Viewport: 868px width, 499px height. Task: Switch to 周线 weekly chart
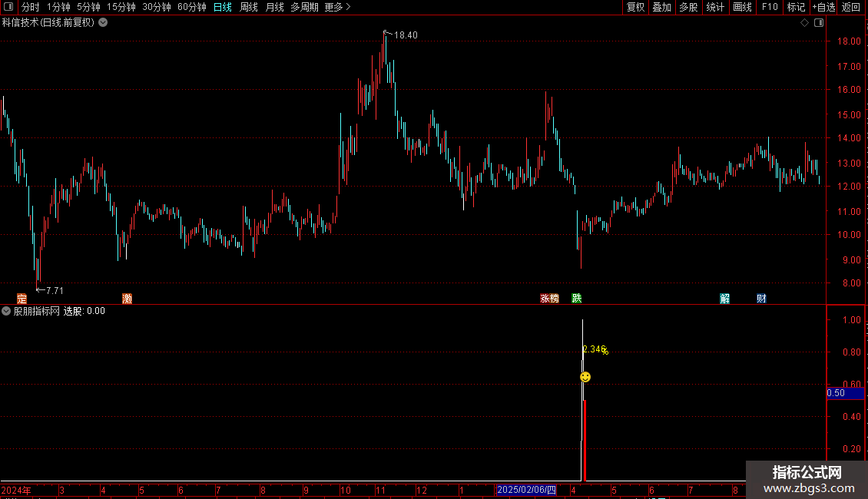coord(249,7)
